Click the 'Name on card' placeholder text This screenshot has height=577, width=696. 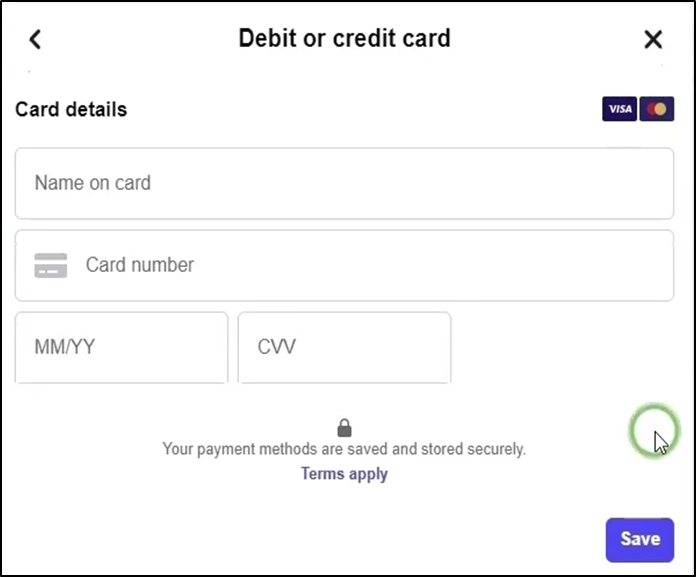[x=93, y=183]
